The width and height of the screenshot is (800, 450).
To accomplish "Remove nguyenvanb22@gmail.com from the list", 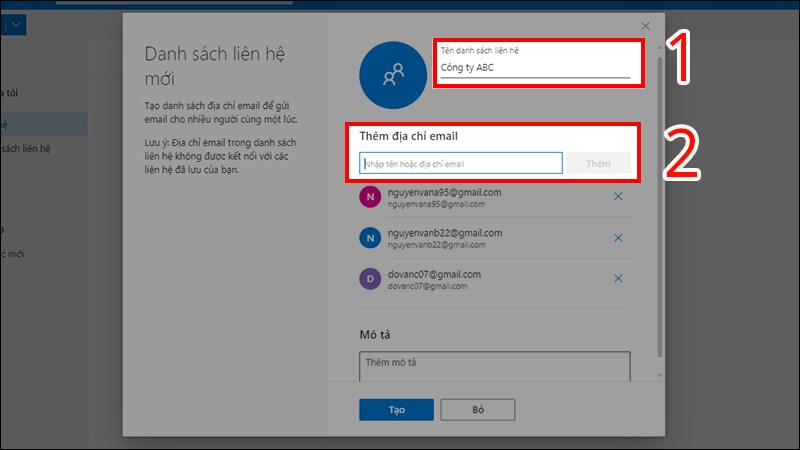I will (x=618, y=238).
